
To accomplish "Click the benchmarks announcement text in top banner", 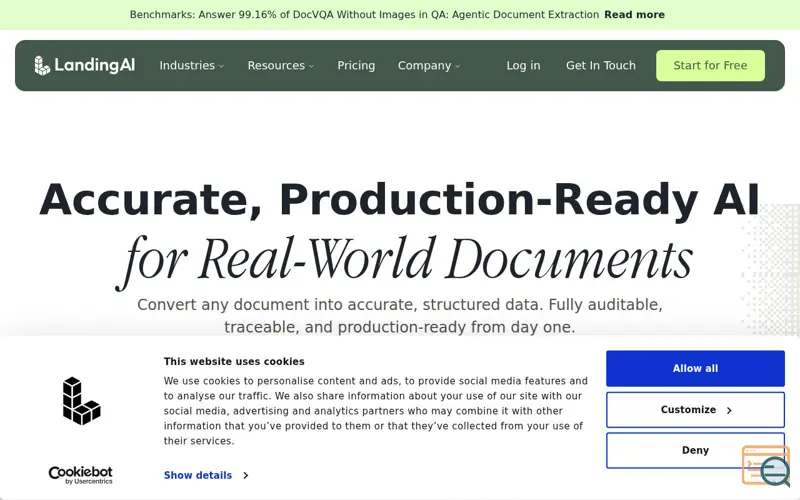I will pyautogui.click(x=364, y=15).
